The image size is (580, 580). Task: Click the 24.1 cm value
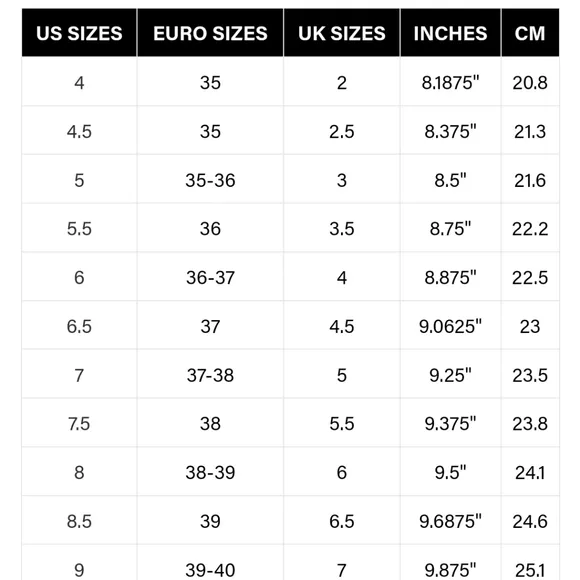530,472
